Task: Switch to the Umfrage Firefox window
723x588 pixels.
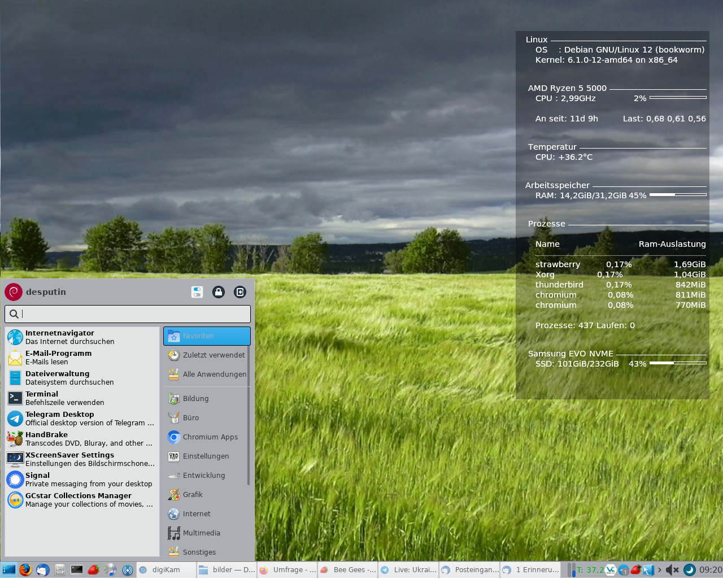Action: [x=288, y=570]
